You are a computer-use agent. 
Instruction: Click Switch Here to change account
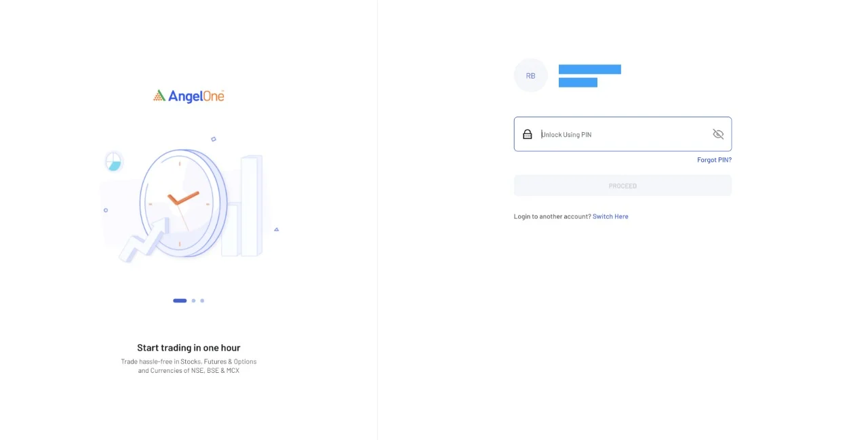click(x=610, y=217)
